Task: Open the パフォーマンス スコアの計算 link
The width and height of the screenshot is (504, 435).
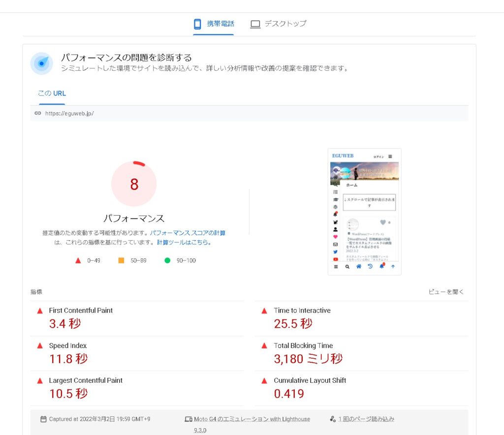Action: tap(188, 233)
